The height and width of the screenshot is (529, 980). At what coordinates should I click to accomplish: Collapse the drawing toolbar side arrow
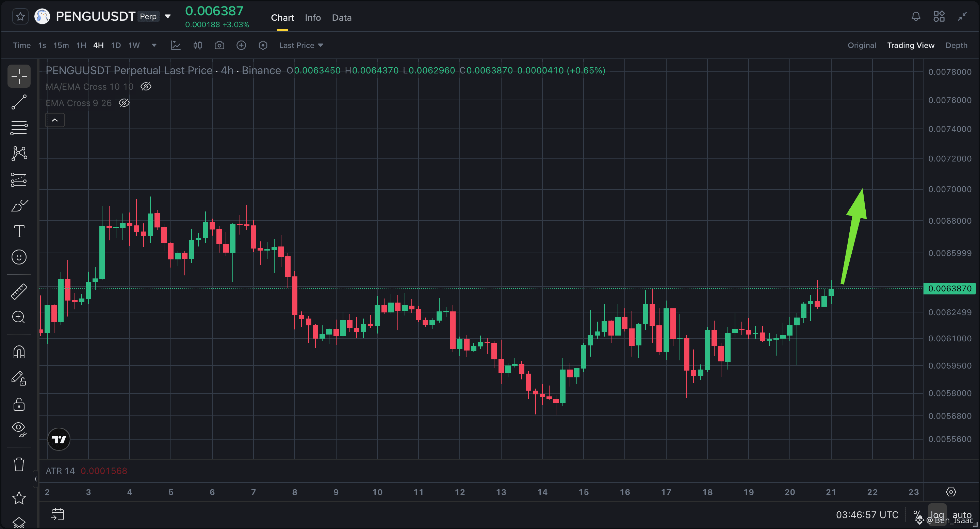[36, 479]
